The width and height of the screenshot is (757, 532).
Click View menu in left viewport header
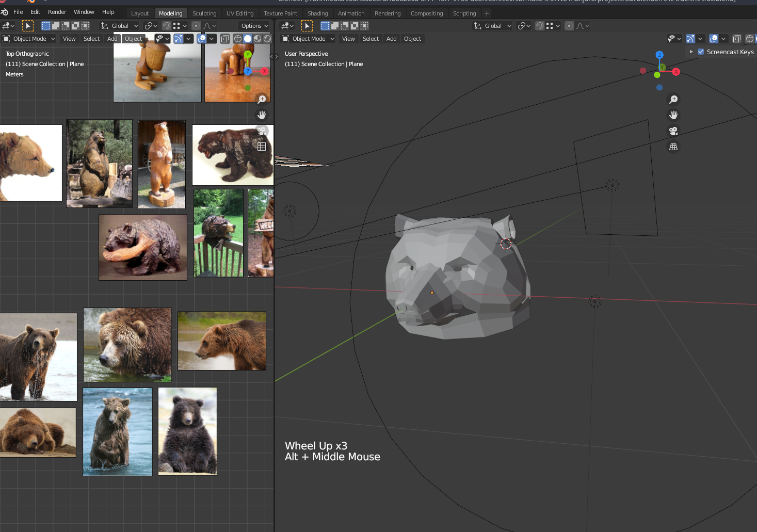69,39
